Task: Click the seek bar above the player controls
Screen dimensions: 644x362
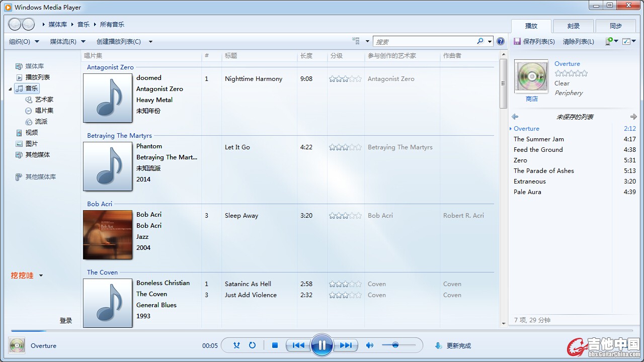Action: coord(322,331)
